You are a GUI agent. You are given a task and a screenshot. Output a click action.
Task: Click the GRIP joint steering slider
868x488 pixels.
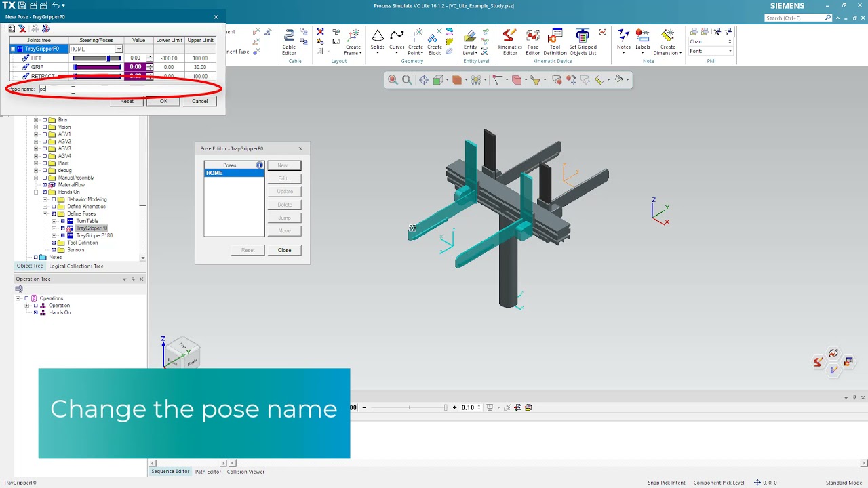[x=96, y=67]
